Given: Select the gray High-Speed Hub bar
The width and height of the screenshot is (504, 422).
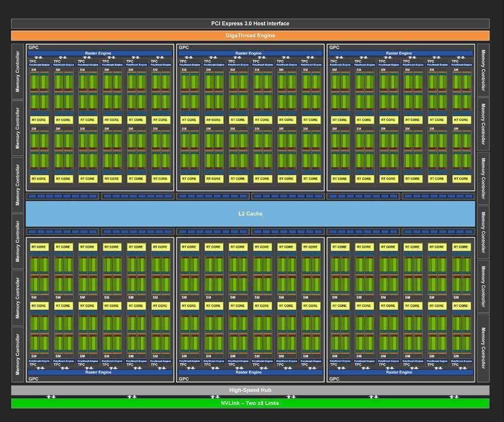Looking at the screenshot, I should (x=250, y=390).
